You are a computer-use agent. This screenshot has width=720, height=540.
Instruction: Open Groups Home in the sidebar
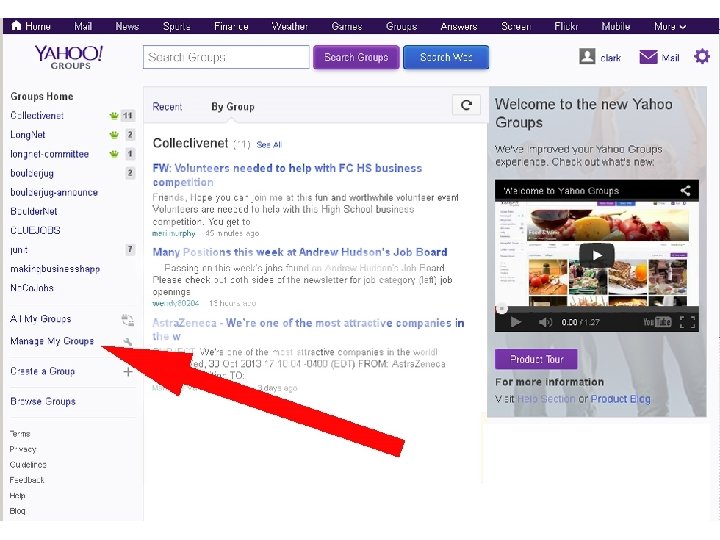pyautogui.click(x=42, y=96)
